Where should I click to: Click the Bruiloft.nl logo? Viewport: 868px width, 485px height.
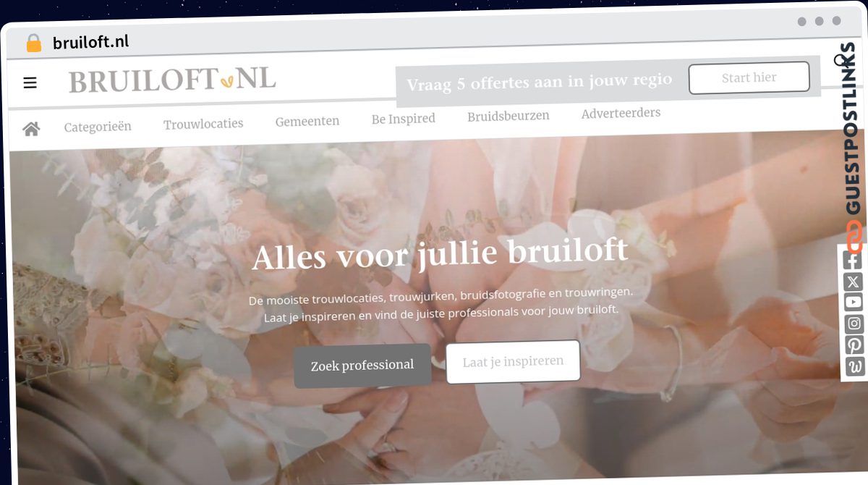172,80
